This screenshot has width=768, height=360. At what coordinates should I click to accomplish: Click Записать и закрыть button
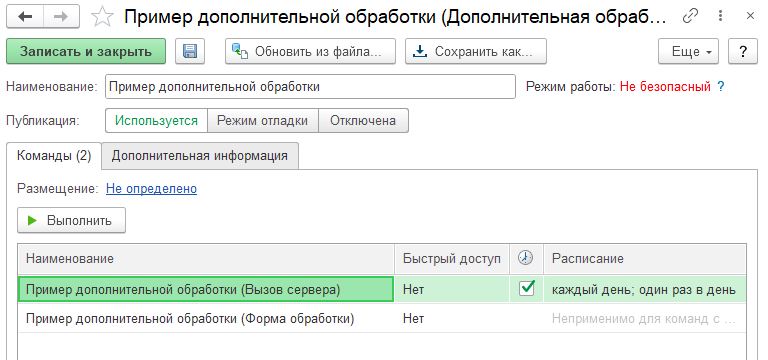pyautogui.click(x=86, y=51)
